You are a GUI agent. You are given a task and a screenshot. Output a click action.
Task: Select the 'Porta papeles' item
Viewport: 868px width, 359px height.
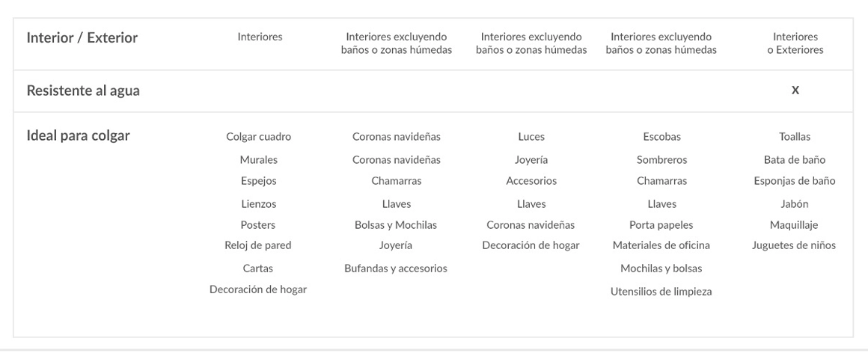661,225
